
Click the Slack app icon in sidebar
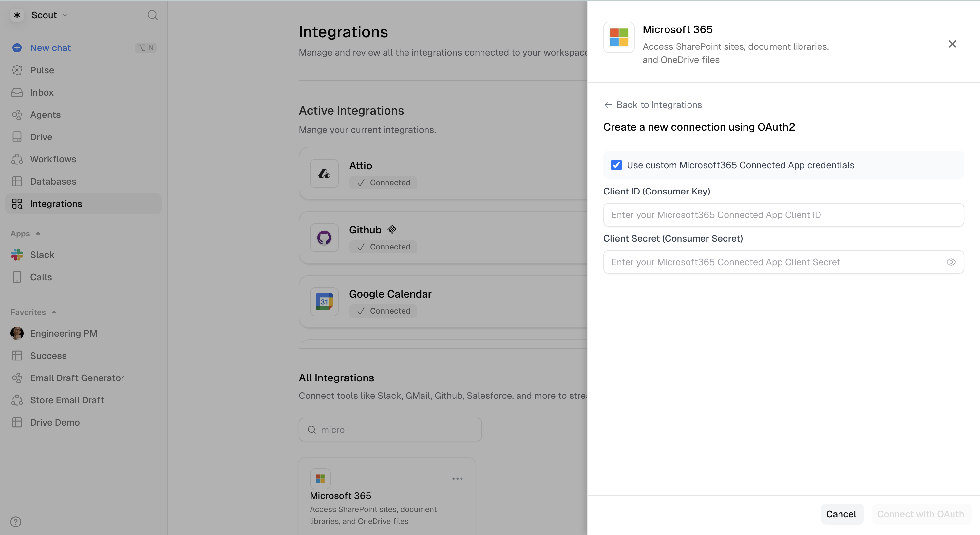pyautogui.click(x=17, y=255)
